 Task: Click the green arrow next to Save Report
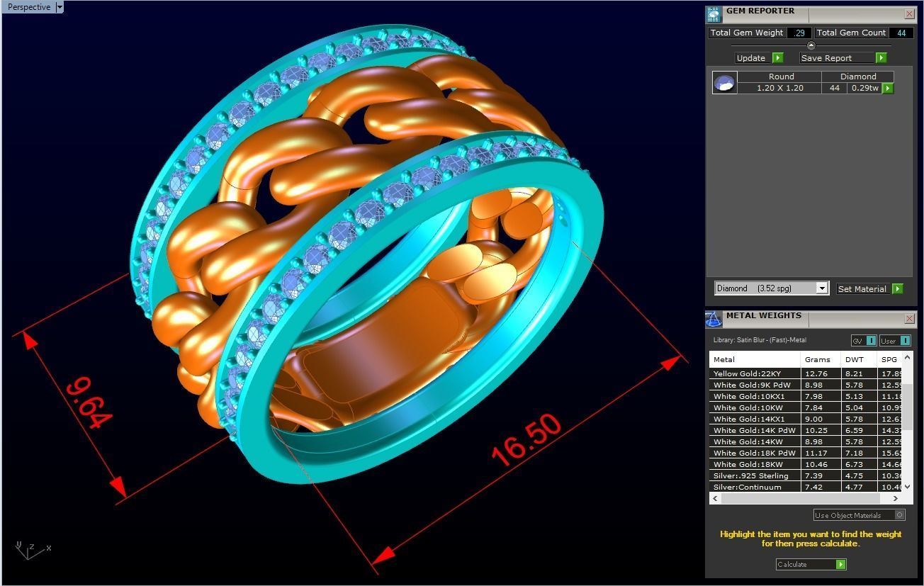(x=881, y=58)
